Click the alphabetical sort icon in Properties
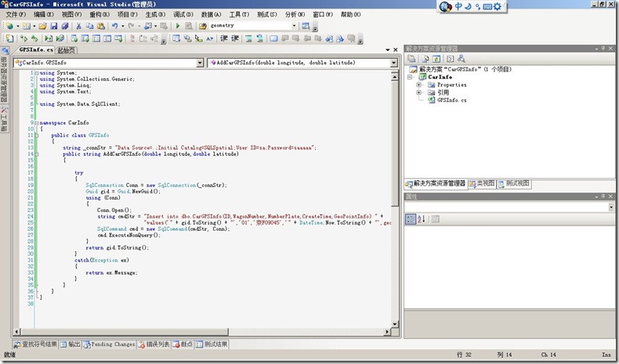Image resolution: width=619 pixels, height=364 pixels. pos(423,220)
